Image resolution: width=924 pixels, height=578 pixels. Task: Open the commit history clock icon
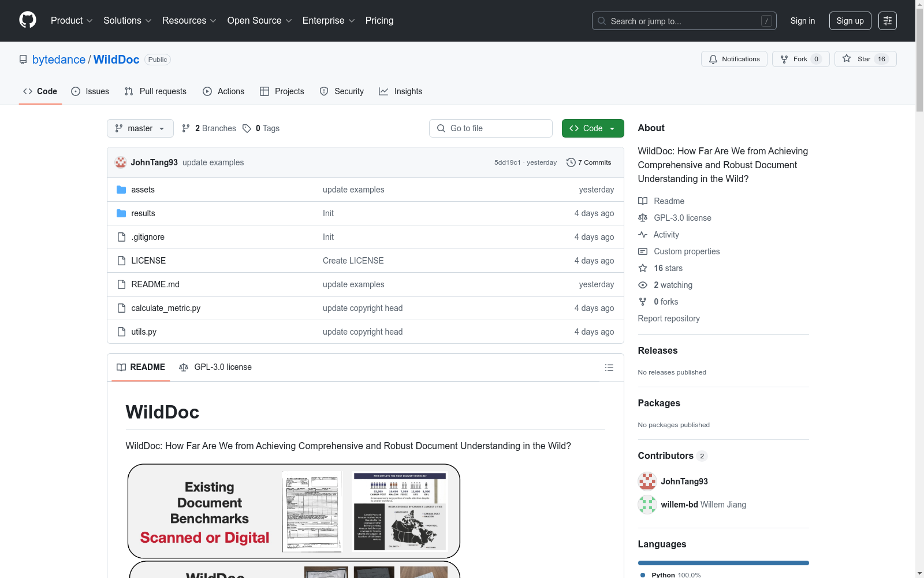(x=571, y=162)
